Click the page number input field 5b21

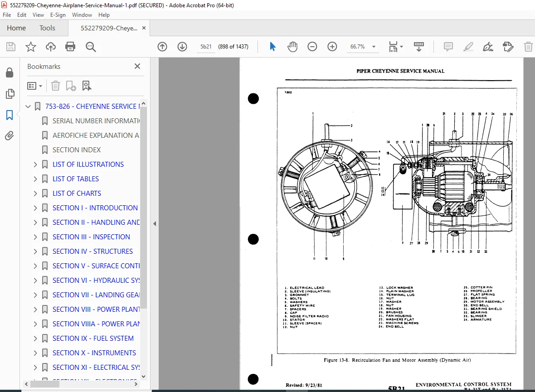[x=206, y=47]
